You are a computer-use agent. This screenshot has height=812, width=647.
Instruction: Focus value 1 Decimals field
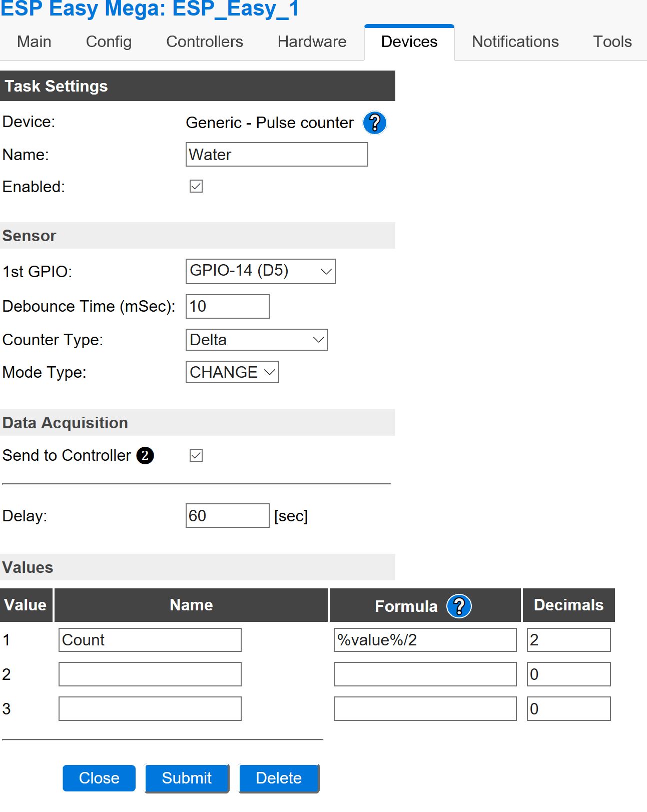569,640
